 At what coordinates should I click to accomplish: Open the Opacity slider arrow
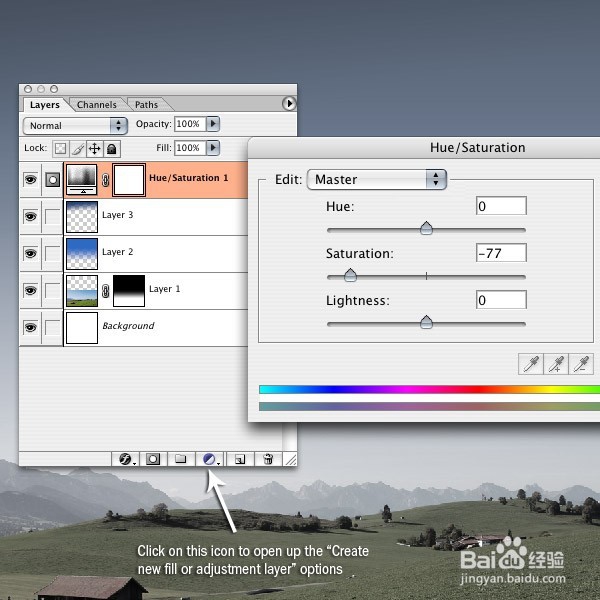[x=213, y=124]
